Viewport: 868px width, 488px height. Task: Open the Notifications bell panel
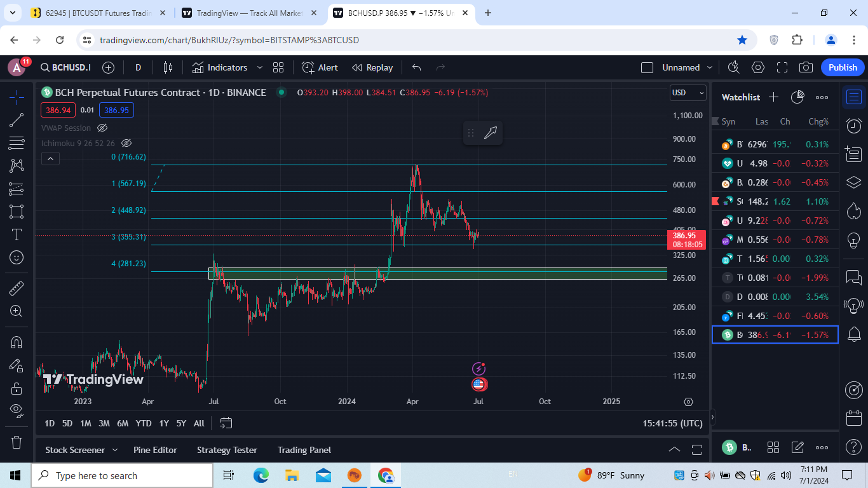tap(853, 334)
